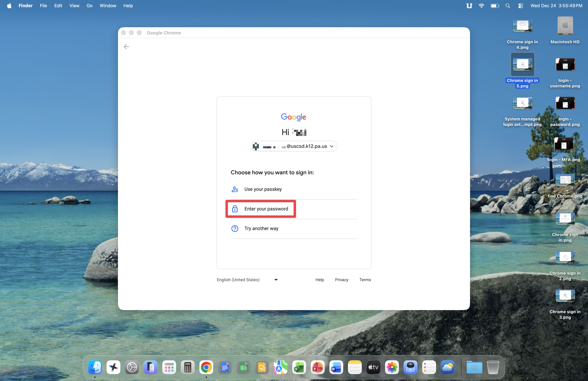
Task: Click Spotlight search icon in menu bar
Action: point(508,6)
